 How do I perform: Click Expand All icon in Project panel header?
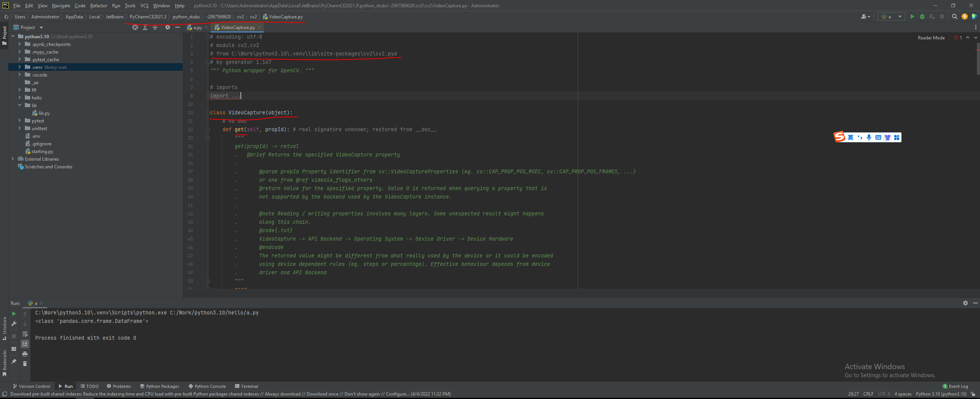point(145,27)
